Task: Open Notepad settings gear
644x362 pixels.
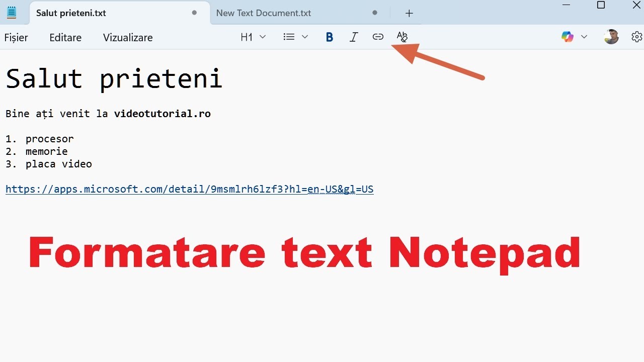Action: tap(636, 37)
